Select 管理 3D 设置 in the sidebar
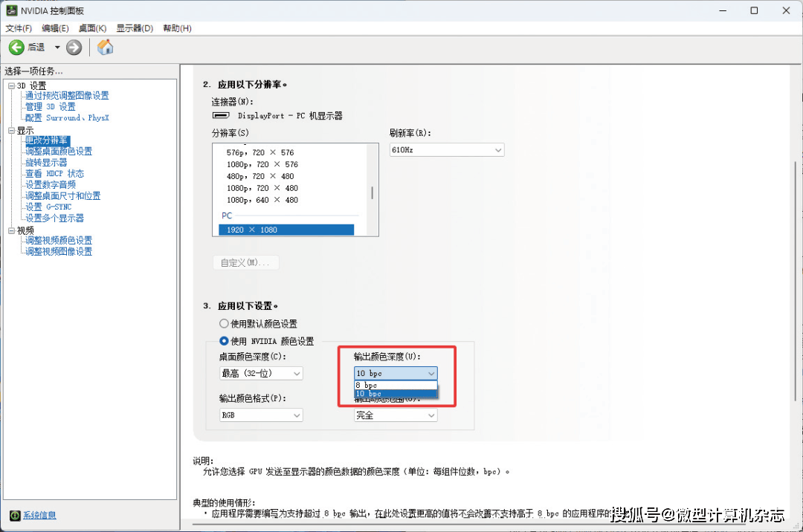The image size is (803, 532). click(x=51, y=106)
